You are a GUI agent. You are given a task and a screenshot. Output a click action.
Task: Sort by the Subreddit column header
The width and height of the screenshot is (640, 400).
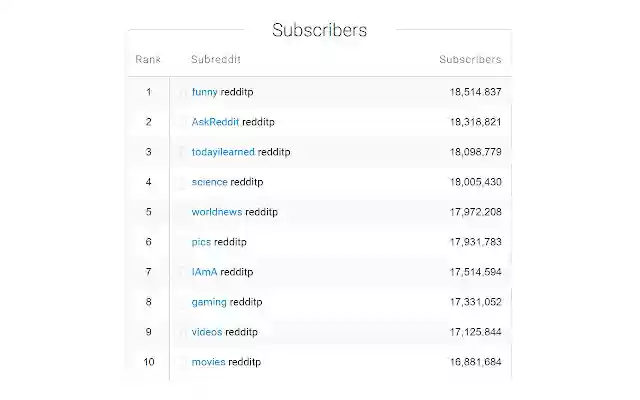point(216,60)
